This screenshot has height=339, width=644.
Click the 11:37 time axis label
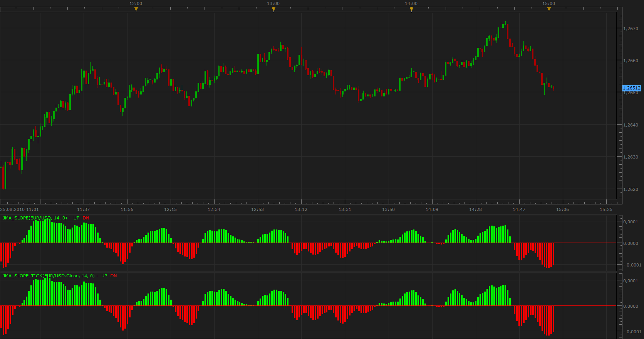pyautogui.click(x=83, y=209)
